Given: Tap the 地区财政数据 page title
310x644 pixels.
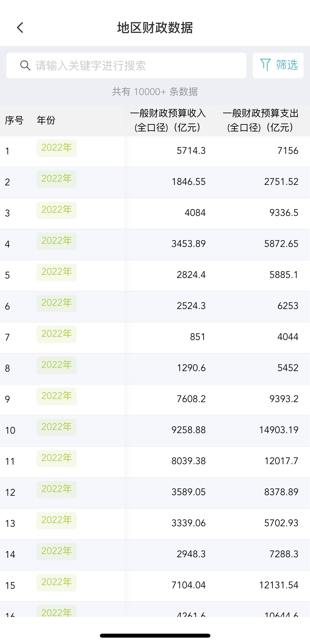Looking at the screenshot, I should click(x=155, y=28).
